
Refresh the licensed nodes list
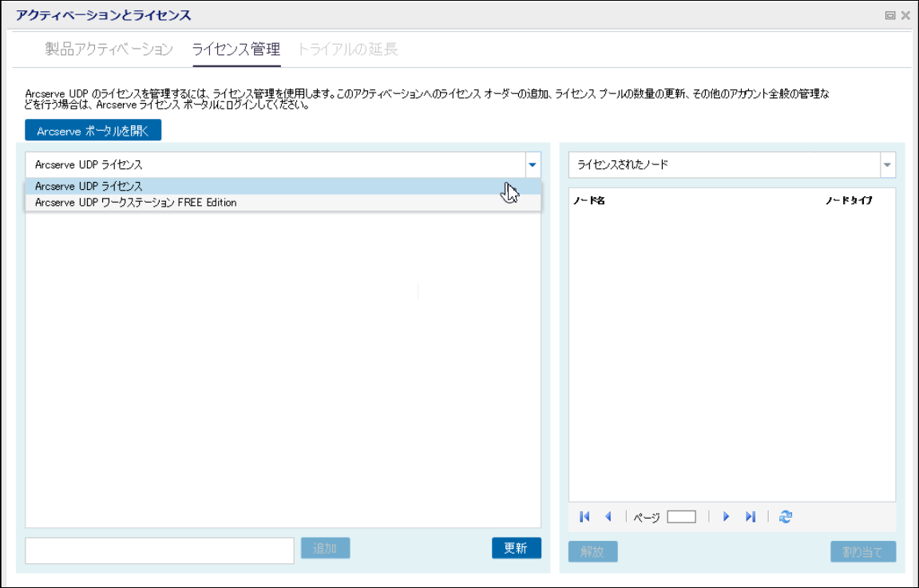point(786,516)
